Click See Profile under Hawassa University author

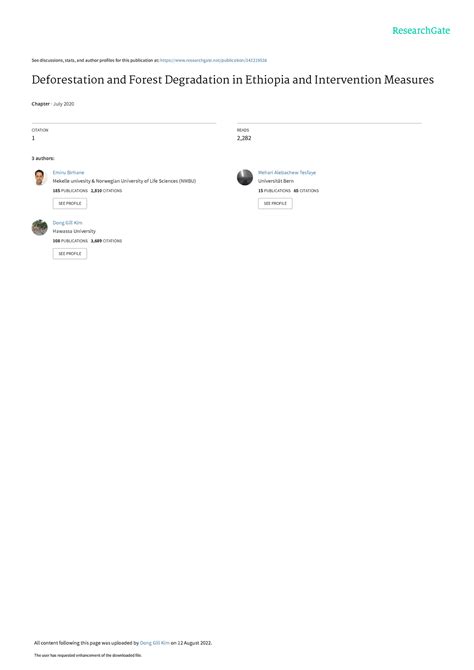click(70, 254)
